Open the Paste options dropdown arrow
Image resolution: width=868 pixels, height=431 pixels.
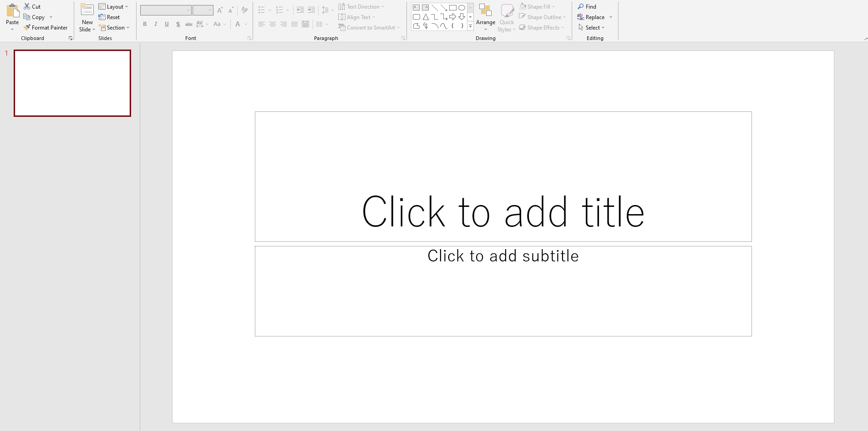tap(12, 30)
